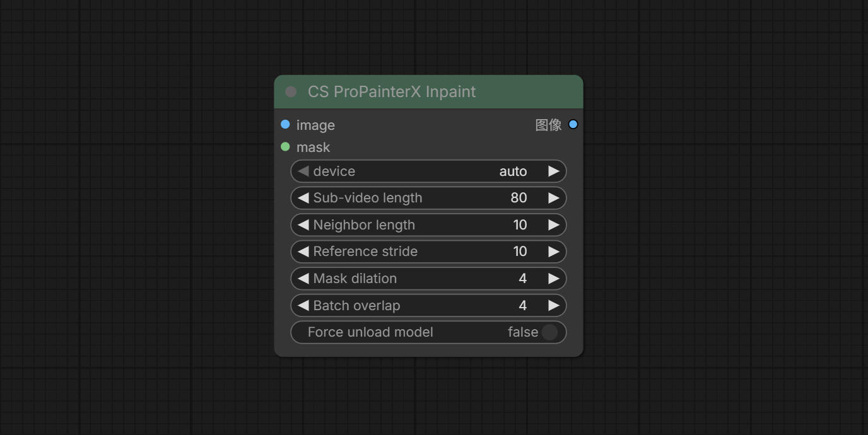Toggle Force unload model switch
Image resolution: width=868 pixels, height=435 pixels.
tap(549, 332)
